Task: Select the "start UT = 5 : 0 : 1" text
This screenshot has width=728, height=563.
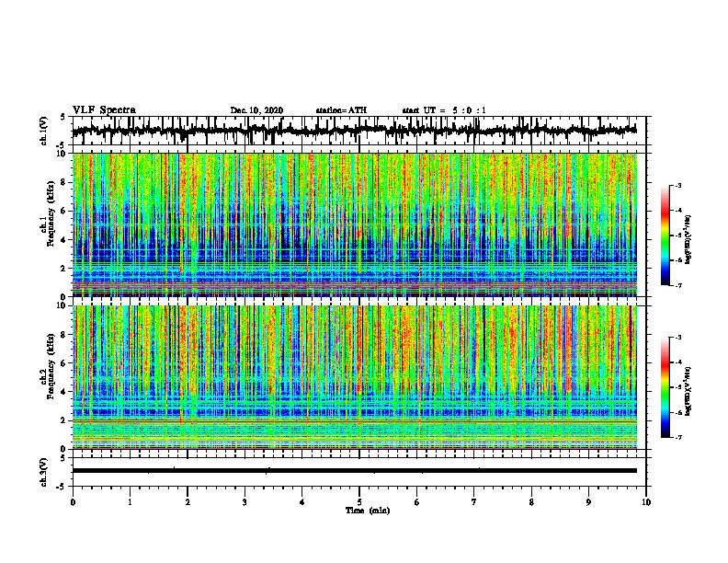Action: pos(444,110)
